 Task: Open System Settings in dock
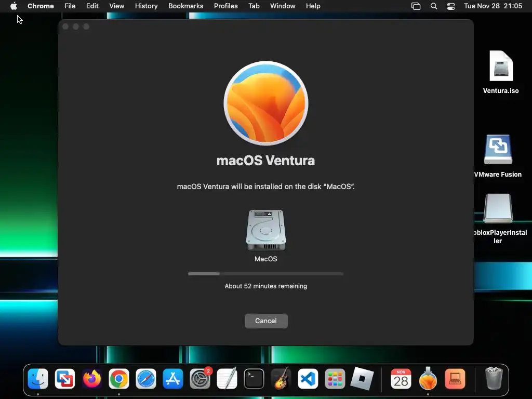(x=200, y=379)
